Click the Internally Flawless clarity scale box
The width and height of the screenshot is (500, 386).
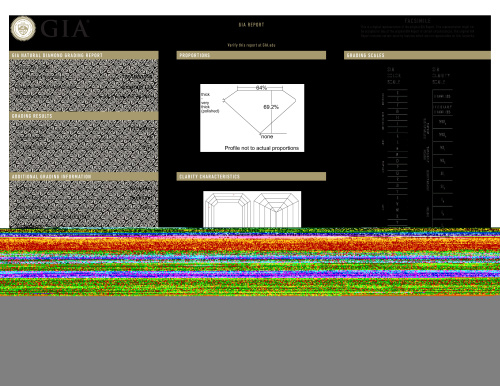pyautogui.click(x=442, y=109)
